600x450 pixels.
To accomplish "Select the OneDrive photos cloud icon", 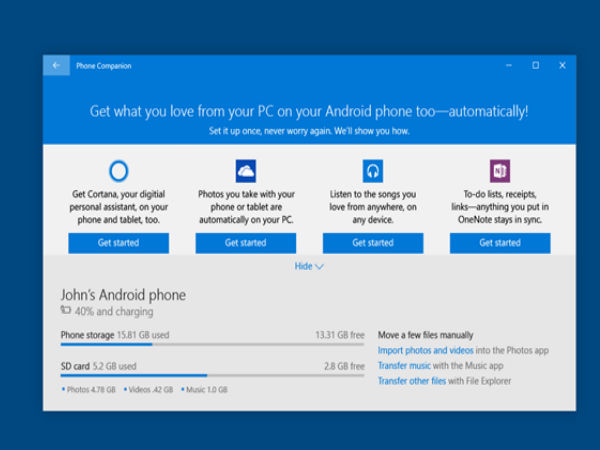I will tap(246, 170).
